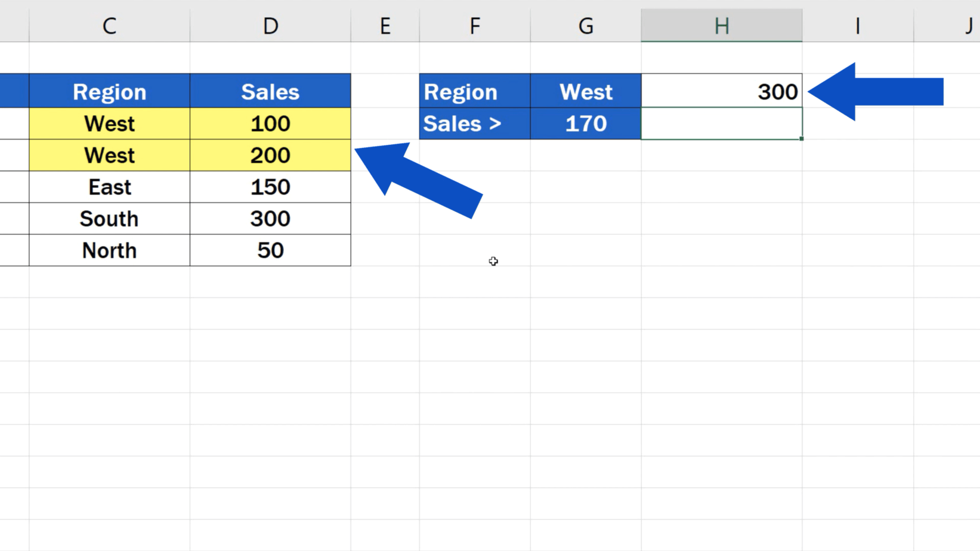Select the criteria value cell showing 170
980x551 pixels.
pos(585,123)
